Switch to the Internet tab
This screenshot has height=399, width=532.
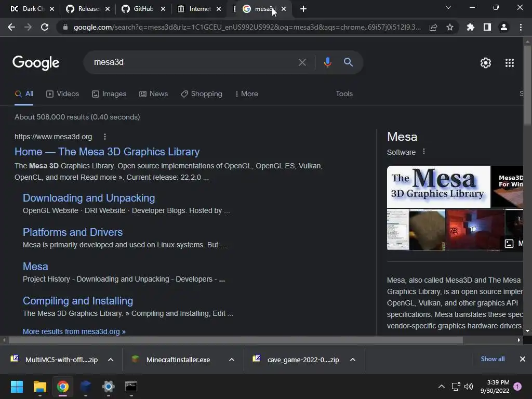point(195,9)
